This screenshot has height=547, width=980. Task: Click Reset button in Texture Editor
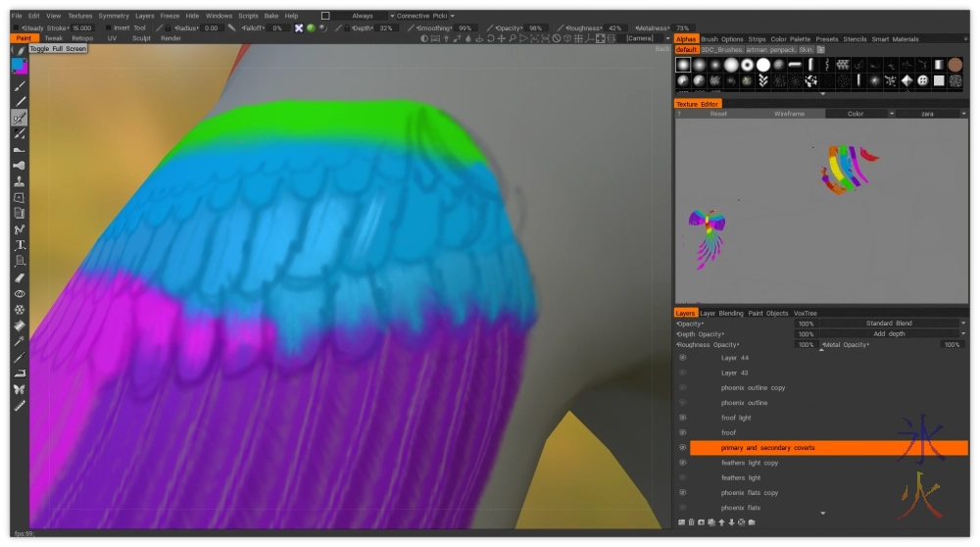pyautogui.click(x=718, y=114)
